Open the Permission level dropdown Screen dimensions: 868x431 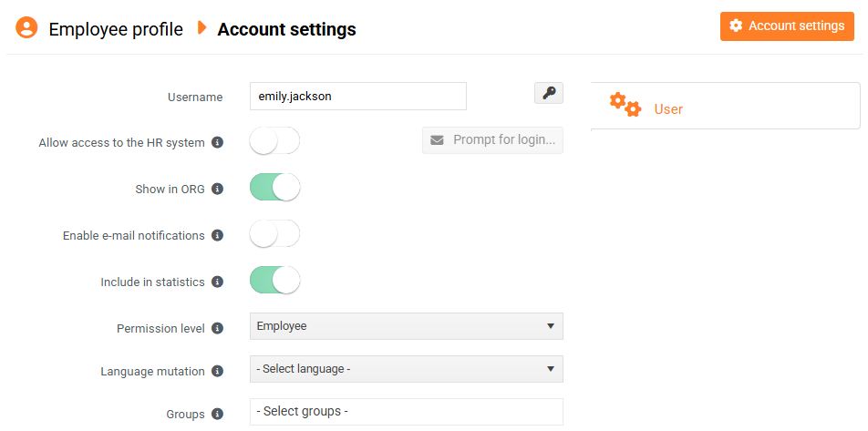pos(406,326)
